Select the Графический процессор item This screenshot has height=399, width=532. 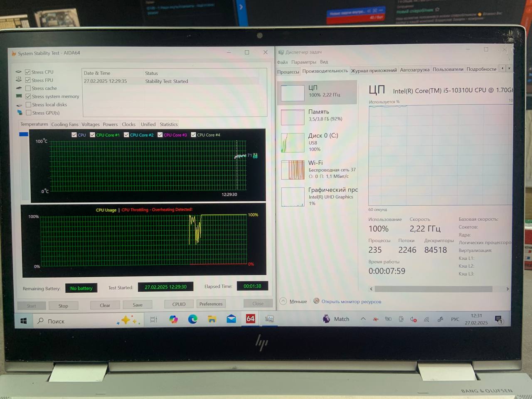click(x=317, y=196)
